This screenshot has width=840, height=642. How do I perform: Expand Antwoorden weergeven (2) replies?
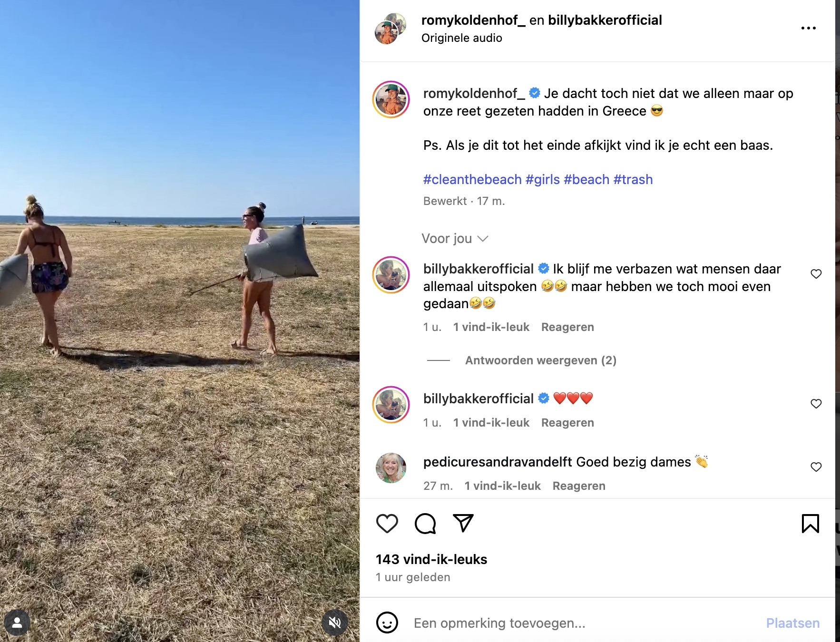(x=541, y=360)
